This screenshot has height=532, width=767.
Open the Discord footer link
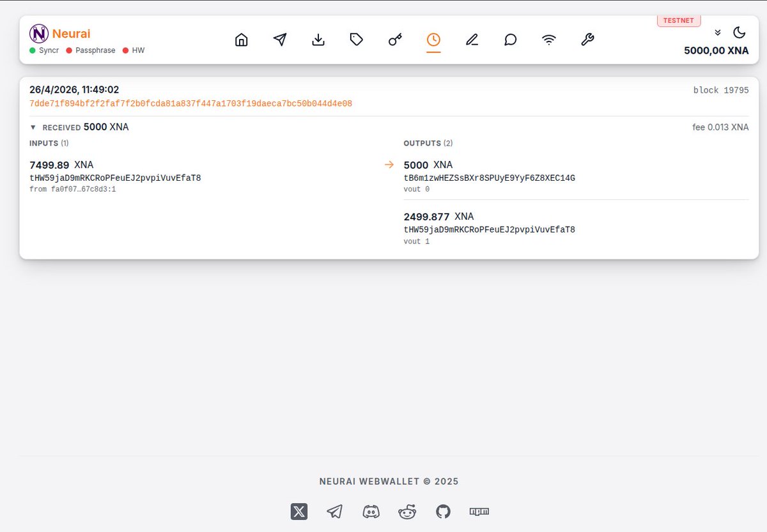point(371,512)
